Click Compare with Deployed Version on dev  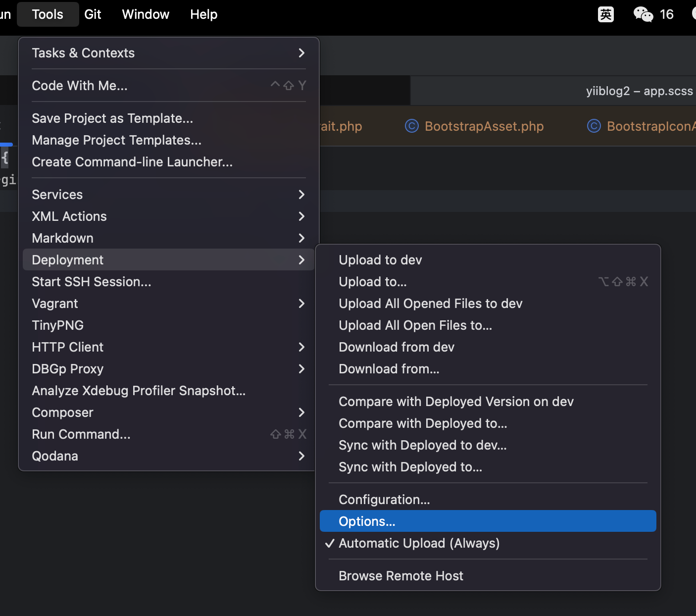tap(456, 402)
